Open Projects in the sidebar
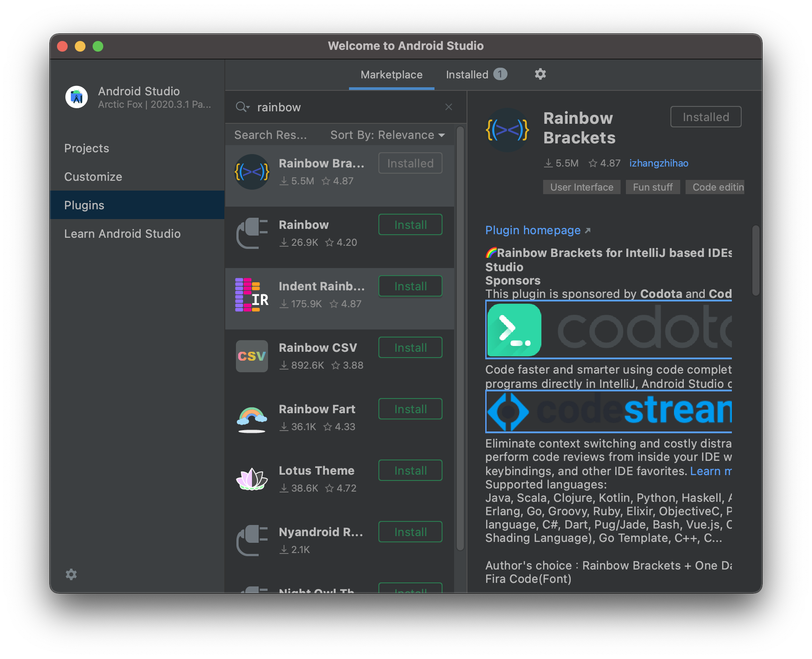 pos(137,148)
